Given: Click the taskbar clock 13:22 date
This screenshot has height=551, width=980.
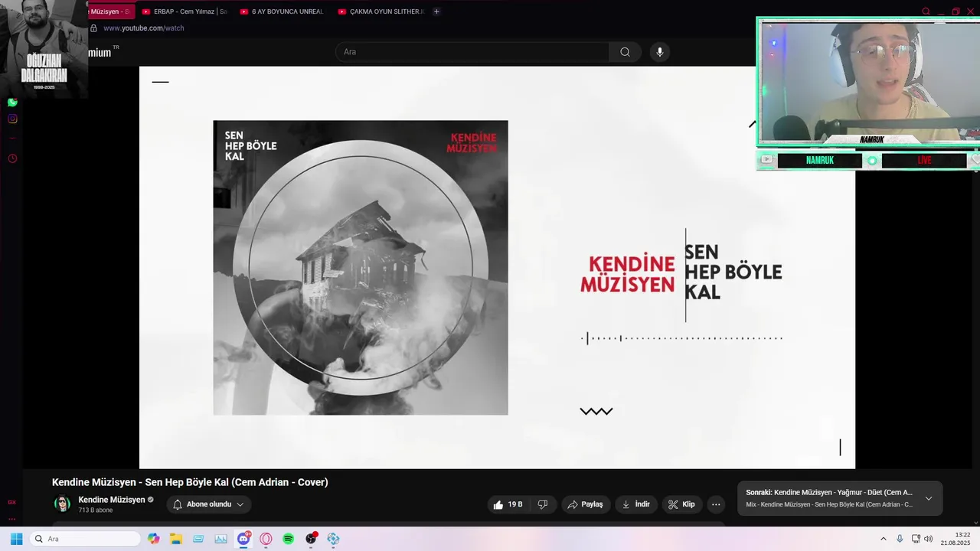Looking at the screenshot, I should (955, 539).
